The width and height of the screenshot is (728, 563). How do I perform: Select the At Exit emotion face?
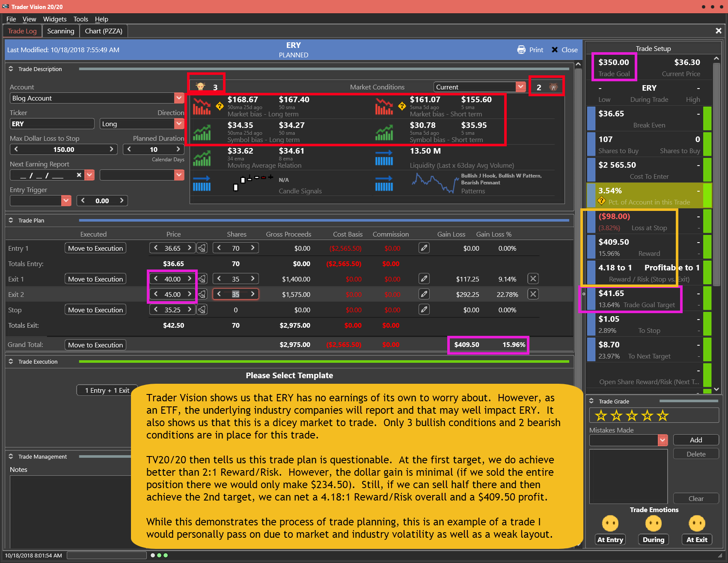click(x=697, y=523)
